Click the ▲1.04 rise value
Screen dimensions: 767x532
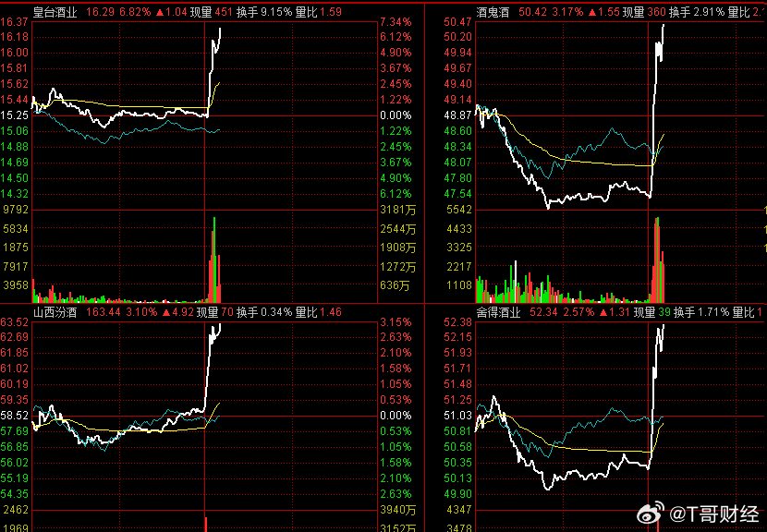[x=171, y=12]
